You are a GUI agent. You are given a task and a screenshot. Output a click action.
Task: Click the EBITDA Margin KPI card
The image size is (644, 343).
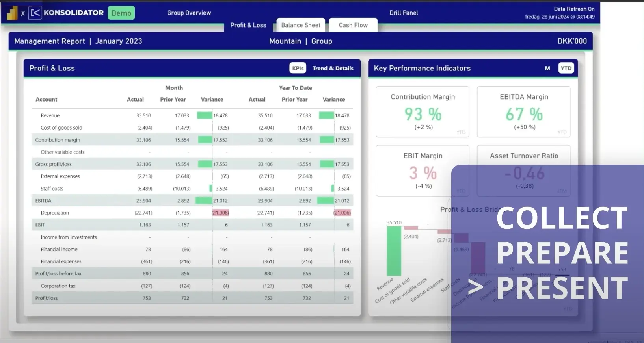[524, 112]
